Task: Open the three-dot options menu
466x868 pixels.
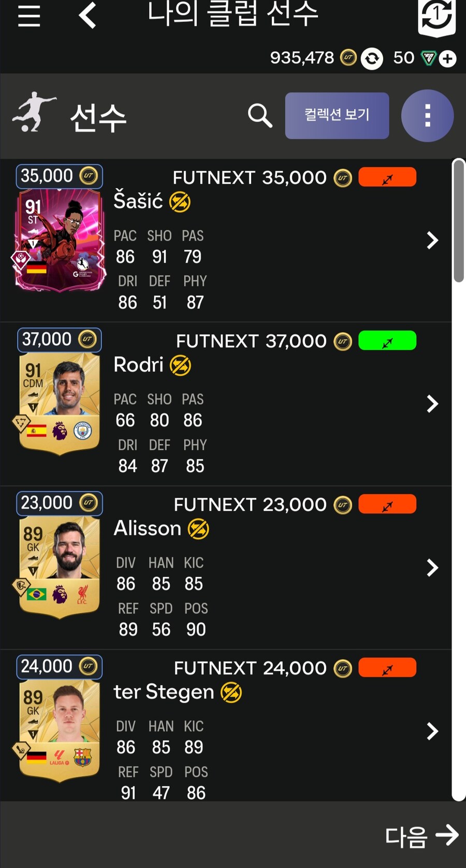Action: pyautogui.click(x=427, y=115)
